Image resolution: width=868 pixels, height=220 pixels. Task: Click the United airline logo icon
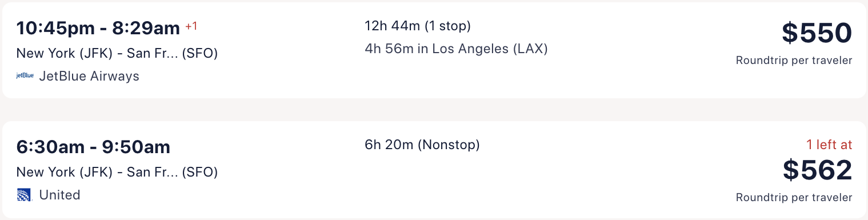point(25,195)
